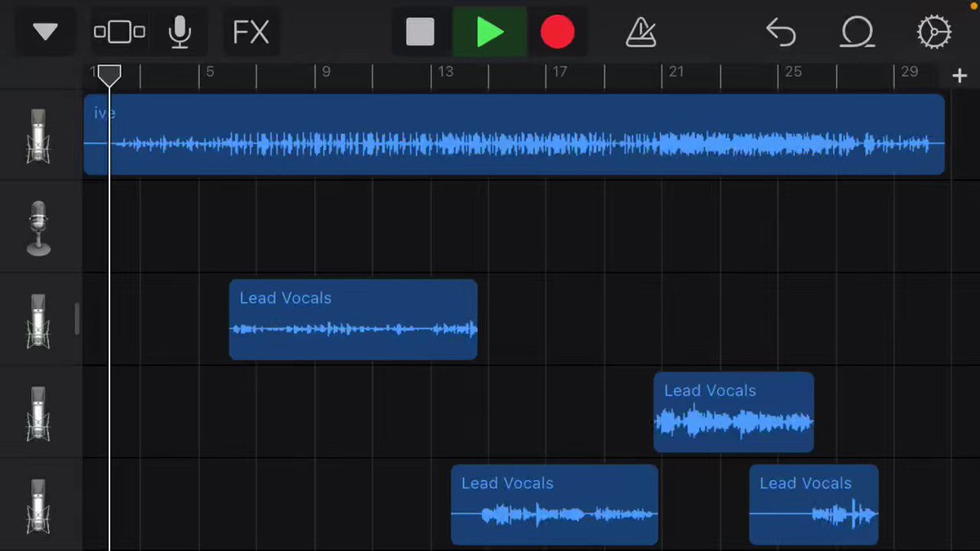Toggle the metronome

(x=641, y=33)
